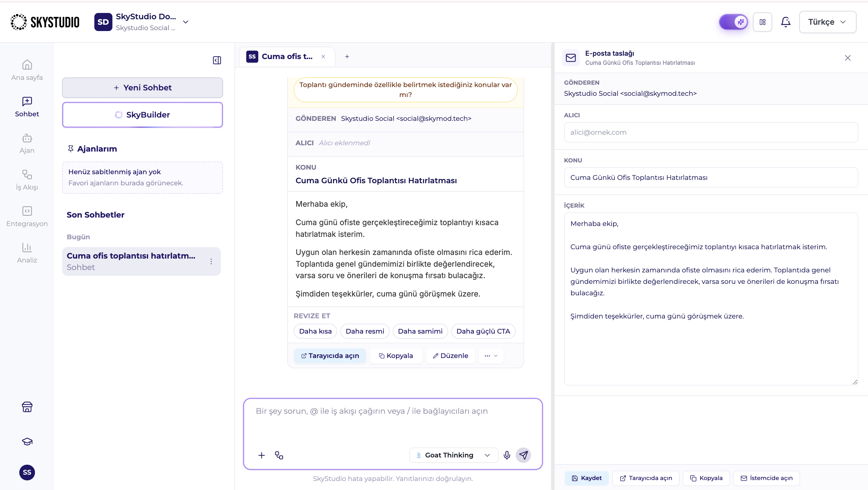Image resolution: width=868 pixels, height=490 pixels.
Task: Click İçerik textarea resize handle
Action: pos(854,382)
